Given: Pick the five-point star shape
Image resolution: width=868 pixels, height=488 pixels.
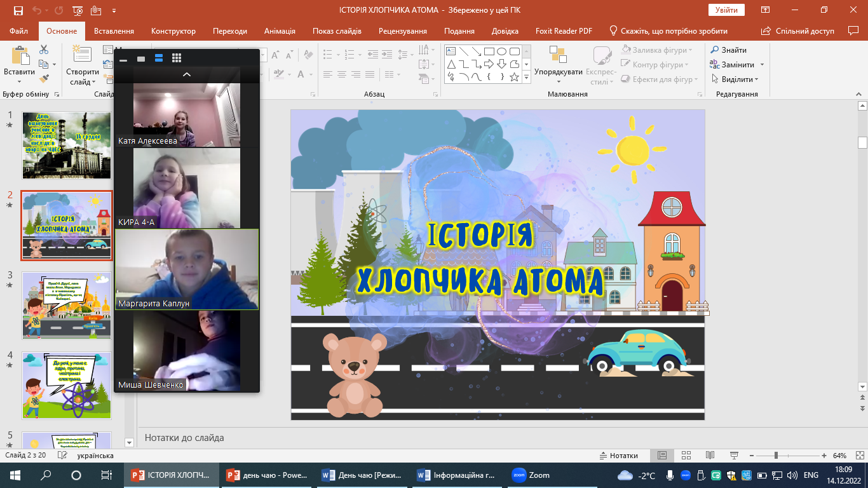Looking at the screenshot, I should [x=514, y=77].
